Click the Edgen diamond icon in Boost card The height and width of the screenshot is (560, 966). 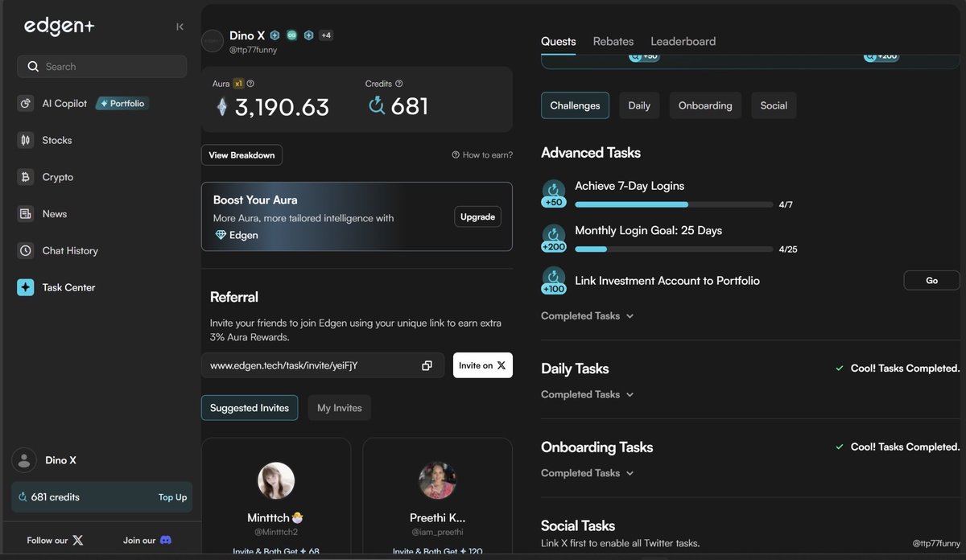click(221, 235)
